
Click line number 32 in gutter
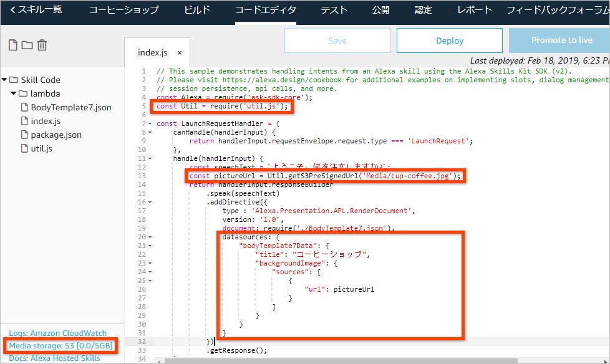142,342
